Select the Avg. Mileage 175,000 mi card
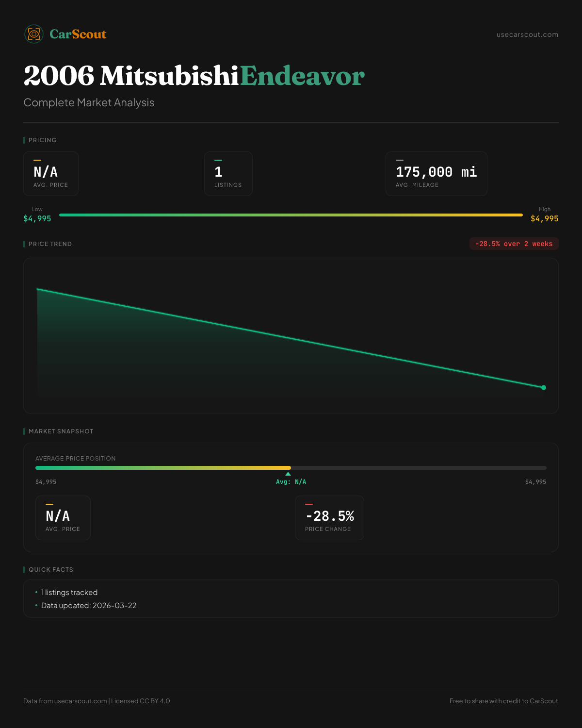This screenshot has width=582, height=728. (436, 174)
